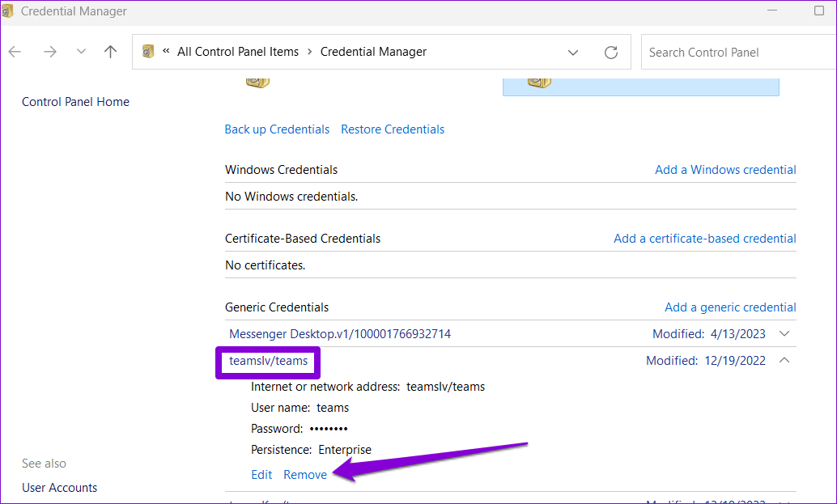Click Back up Credentials link
837x504 pixels.
(277, 129)
